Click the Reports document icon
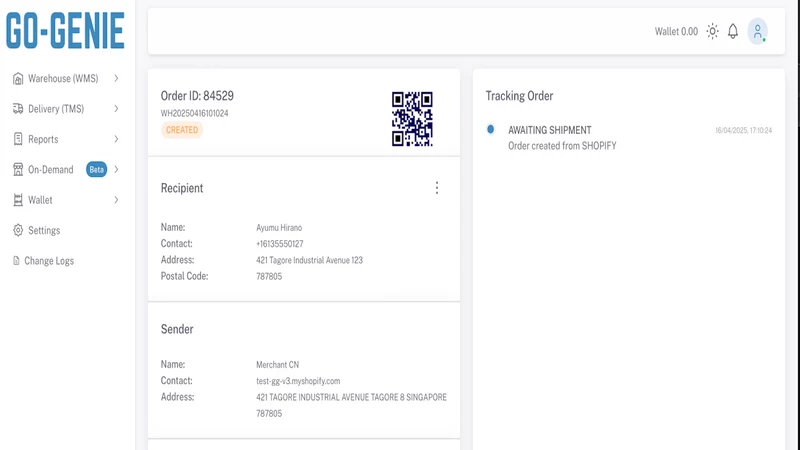800x450 pixels. (18, 139)
